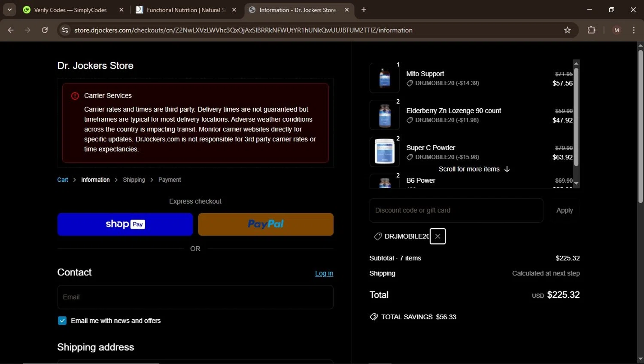Open the tab search dropdown arrow
This screenshot has width=644, height=364.
pyautogui.click(x=9, y=9)
